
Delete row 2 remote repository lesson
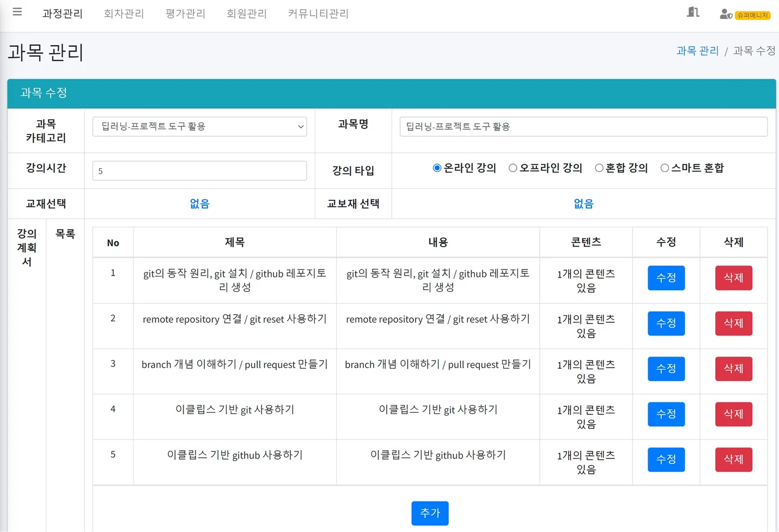[x=734, y=323]
